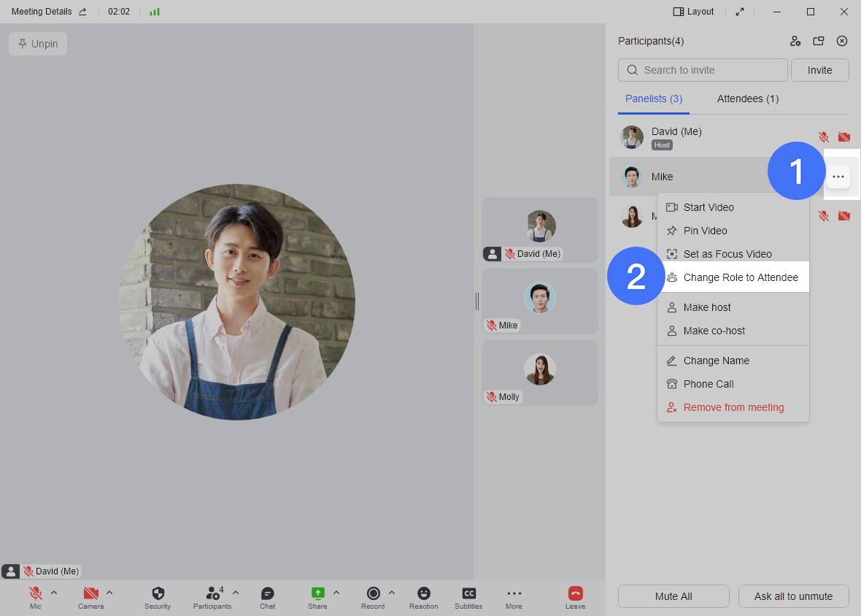Expand the Camera options arrow
The image size is (861, 616).
pyautogui.click(x=109, y=593)
